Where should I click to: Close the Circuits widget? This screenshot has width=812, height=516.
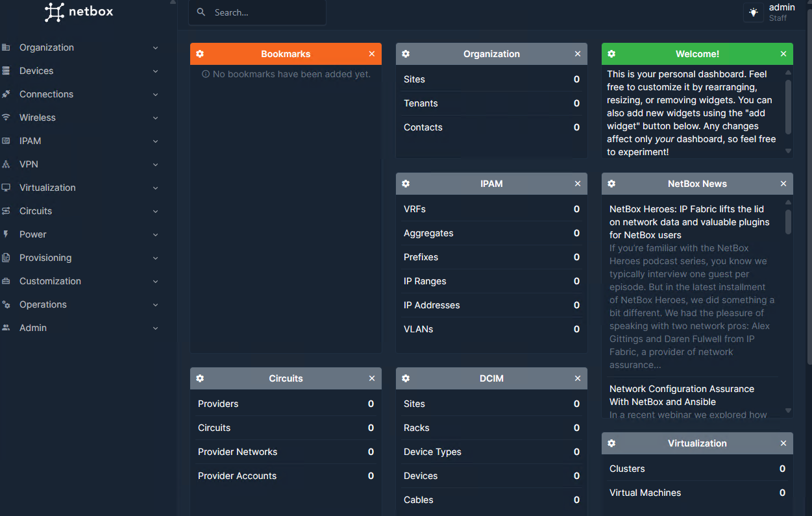click(372, 378)
